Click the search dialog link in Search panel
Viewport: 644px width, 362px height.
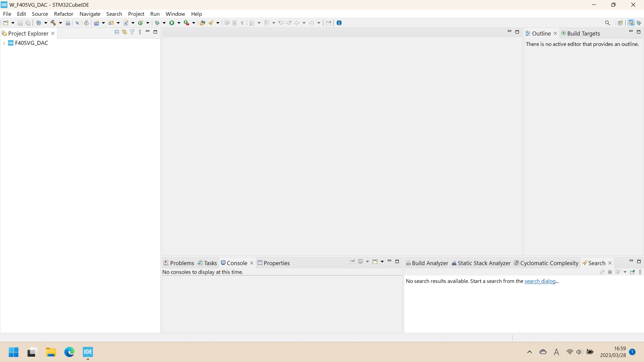point(540,281)
